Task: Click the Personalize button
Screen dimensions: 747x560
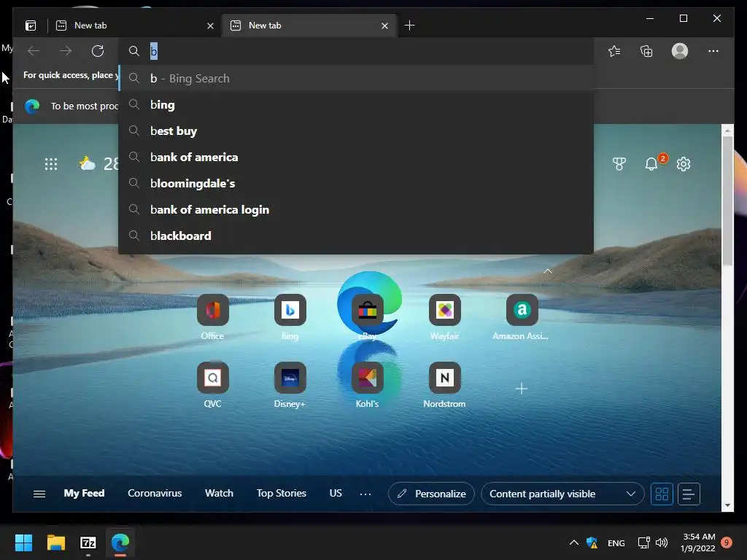Action: click(431, 494)
